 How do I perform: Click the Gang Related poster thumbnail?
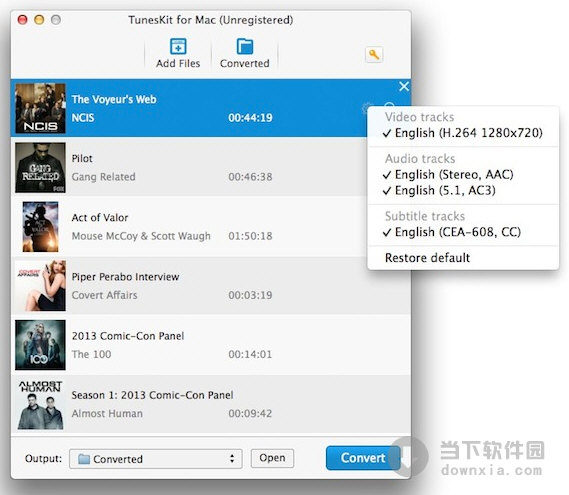click(40, 167)
